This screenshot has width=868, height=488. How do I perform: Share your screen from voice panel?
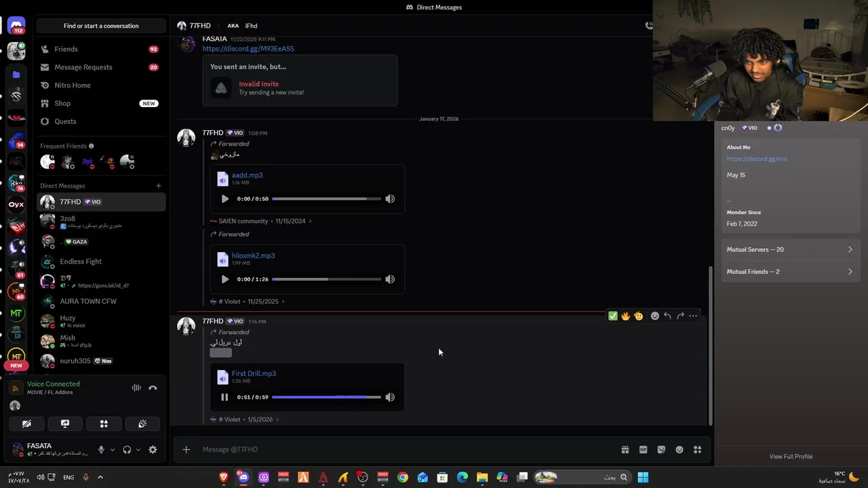[65, 424]
